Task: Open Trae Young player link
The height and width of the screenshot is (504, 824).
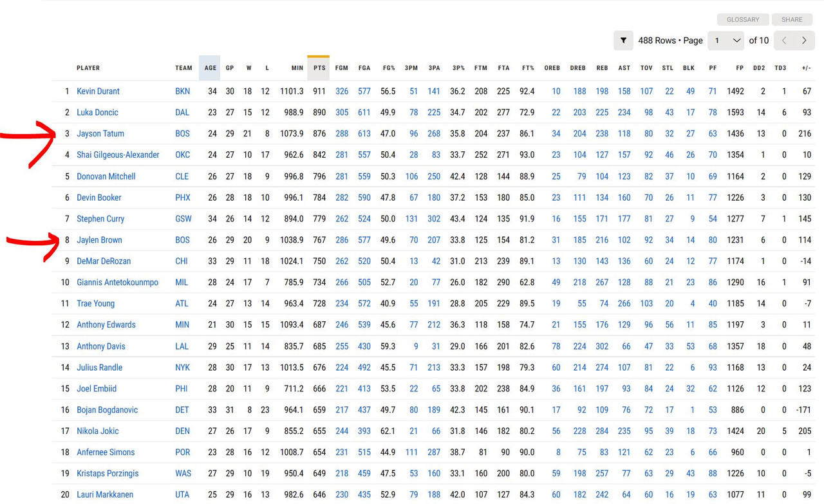Action: click(x=95, y=304)
